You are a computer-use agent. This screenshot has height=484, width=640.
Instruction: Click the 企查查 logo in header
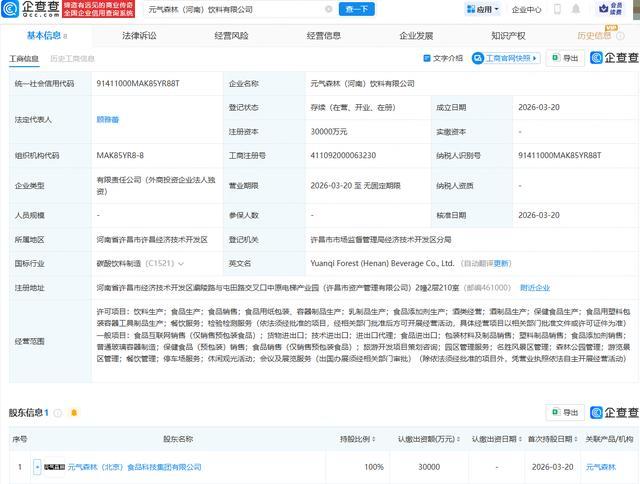coord(30,9)
